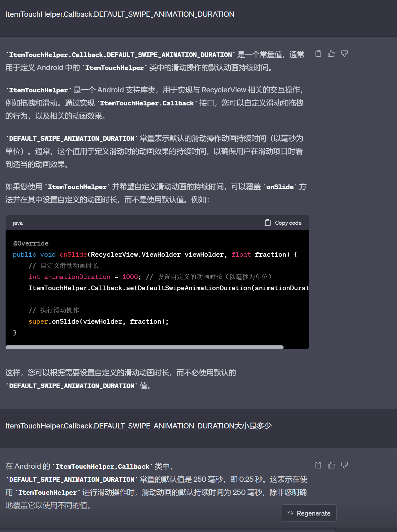The image size is (397, 532).
Task: Like the second response about 250 毫秒
Action: (x=331, y=465)
